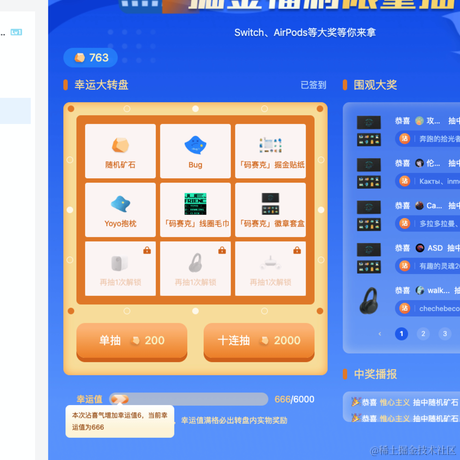Click 沾 badge next to chechebeco
Screen dimensions: 460x460
coord(404,308)
